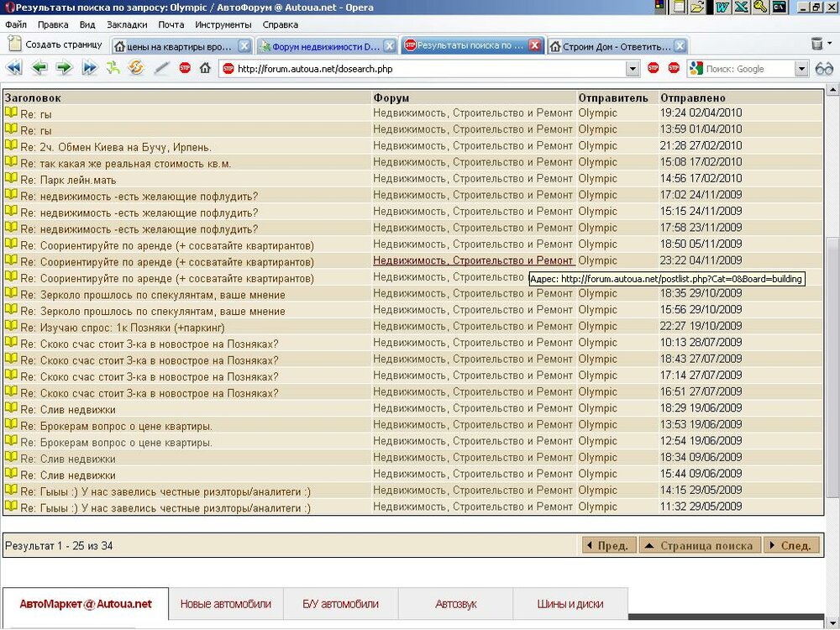The width and height of the screenshot is (840, 630).
Task: Click the rewind navigation icon in toolbar
Action: [14, 68]
